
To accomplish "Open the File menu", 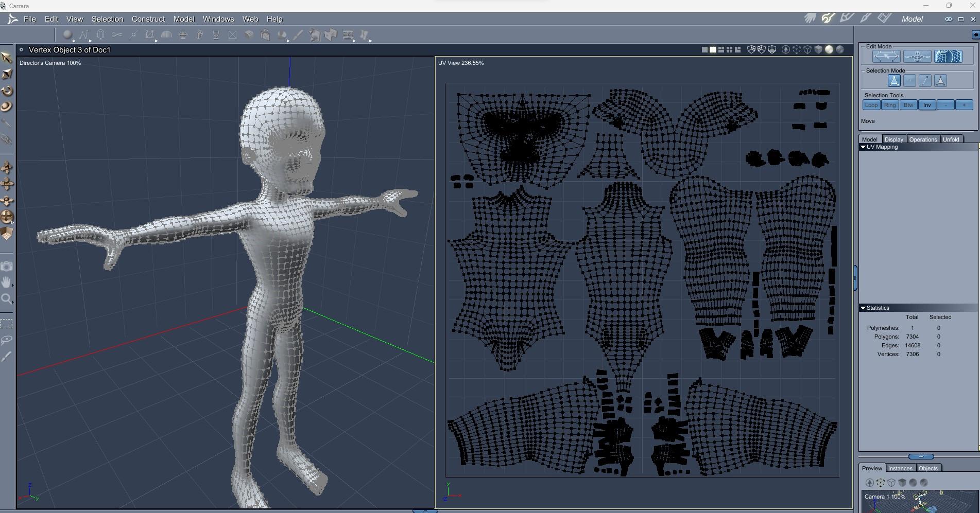I will pos(30,19).
